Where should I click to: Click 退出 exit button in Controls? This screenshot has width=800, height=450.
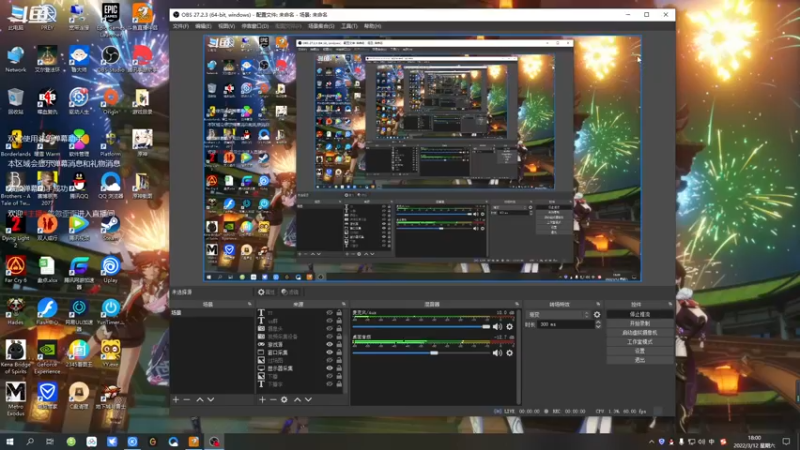pos(640,360)
